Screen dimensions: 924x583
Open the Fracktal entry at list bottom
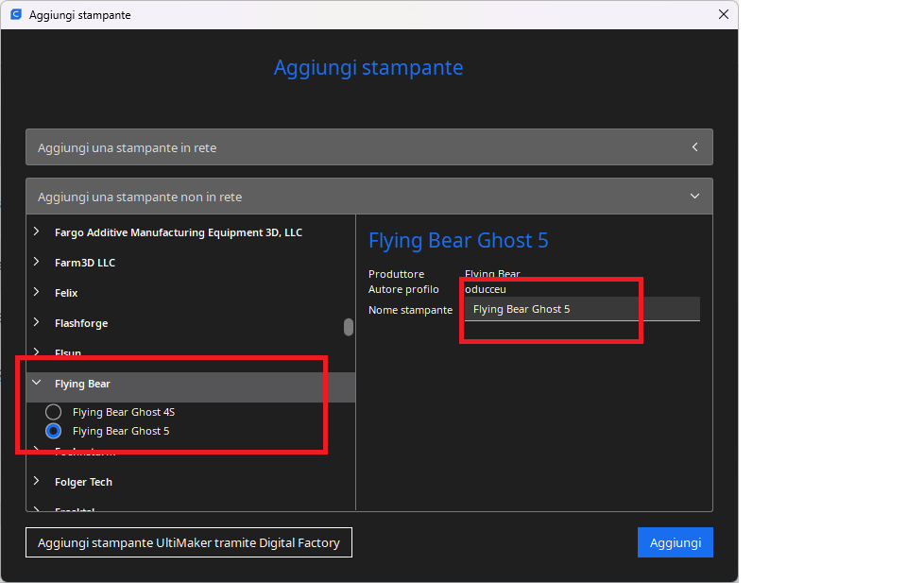click(x=75, y=509)
